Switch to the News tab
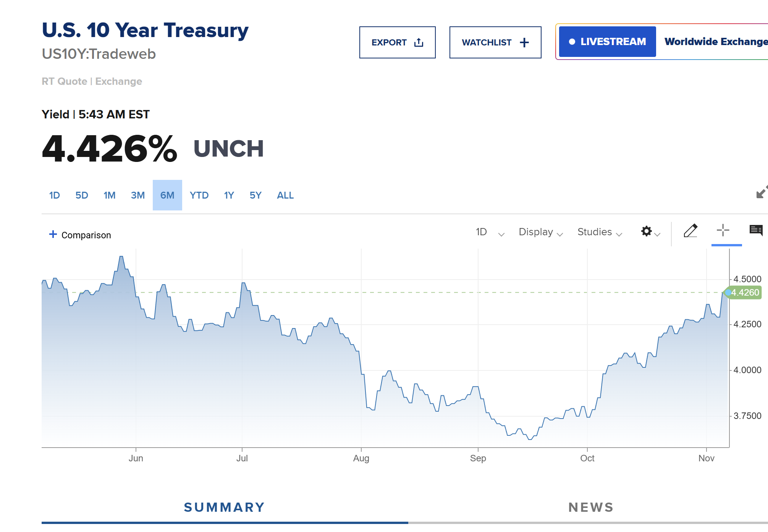 pos(591,507)
